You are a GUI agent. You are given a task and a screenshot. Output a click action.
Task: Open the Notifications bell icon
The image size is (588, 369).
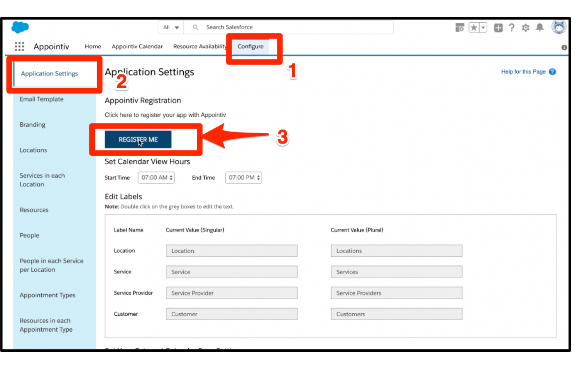click(x=540, y=27)
